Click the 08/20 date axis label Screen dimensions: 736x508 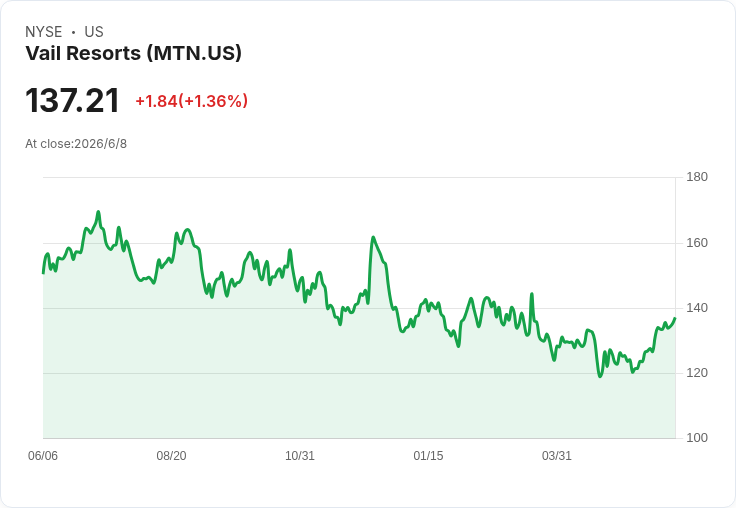click(171, 456)
